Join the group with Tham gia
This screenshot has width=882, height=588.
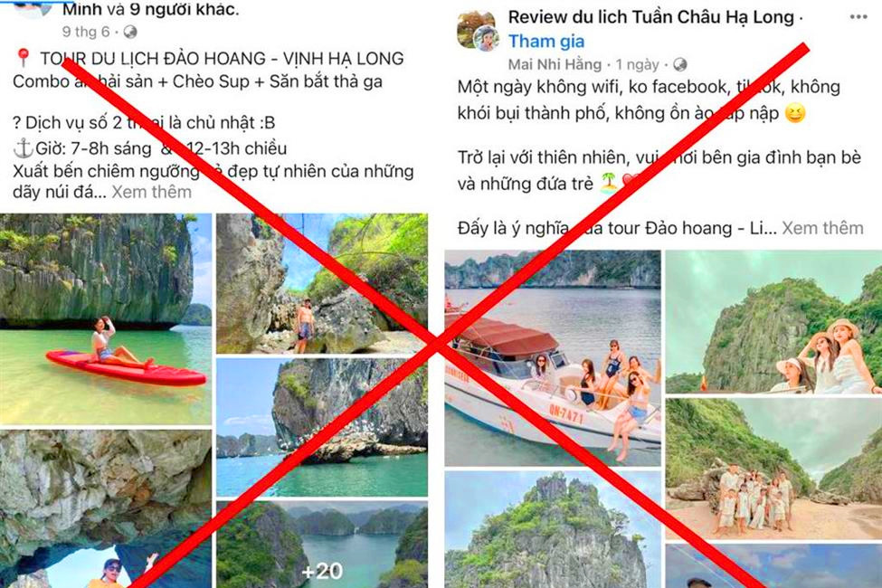click(546, 41)
